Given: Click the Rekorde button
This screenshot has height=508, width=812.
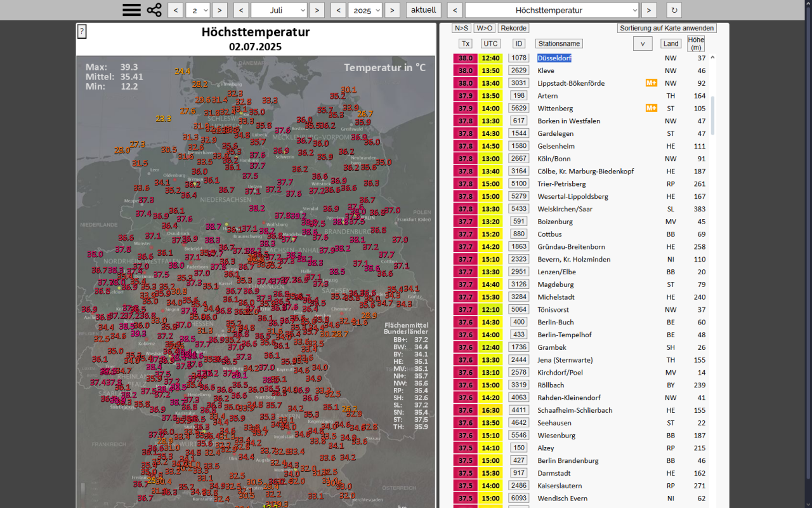Looking at the screenshot, I should coord(513,28).
